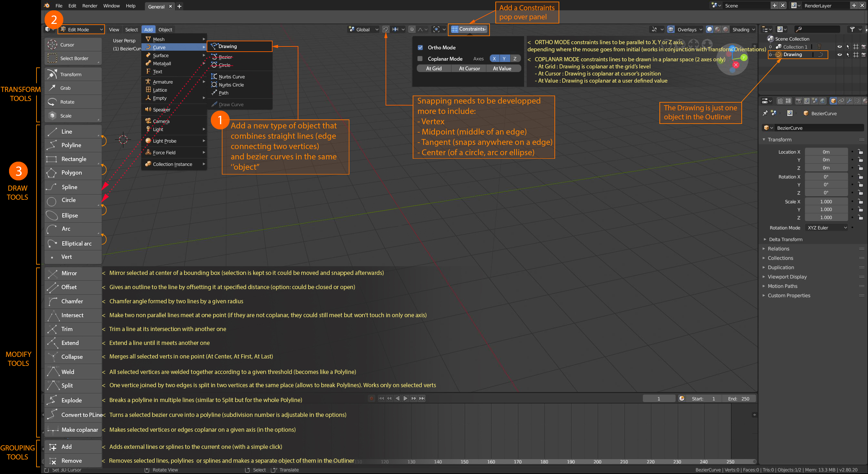Choose the Ellipse draw tool

(73, 215)
